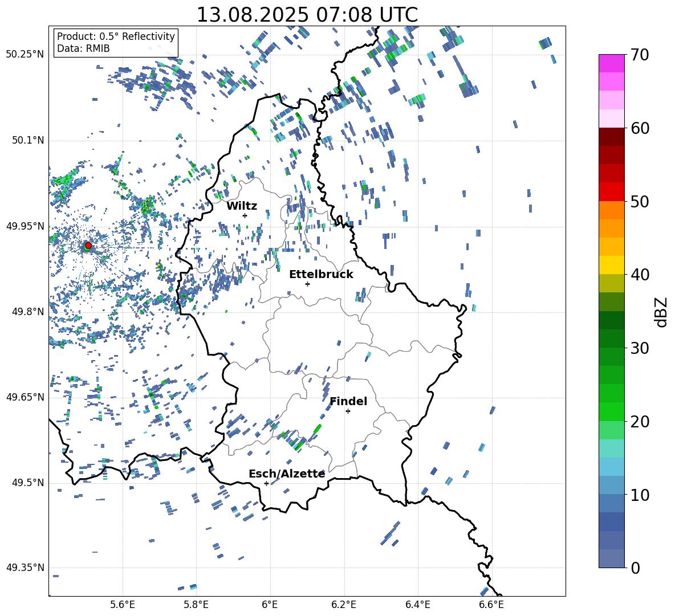
Task: Click the 30 value on colorbar
Action: 640,348
